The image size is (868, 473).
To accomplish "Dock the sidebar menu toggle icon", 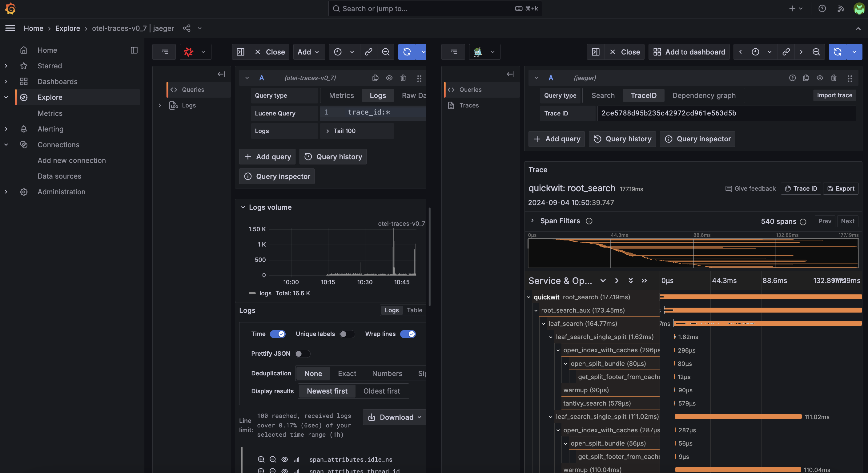I will pyautogui.click(x=134, y=50).
